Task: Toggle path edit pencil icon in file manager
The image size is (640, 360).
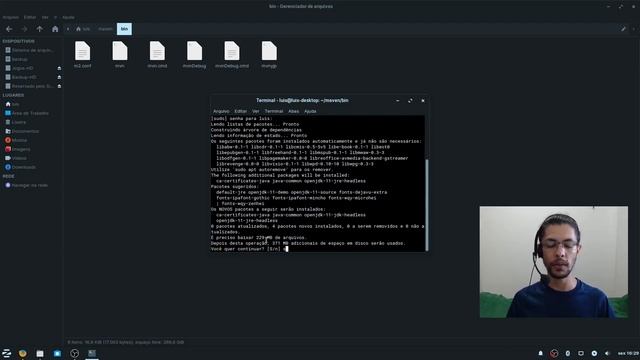Action: pyautogui.click(x=623, y=29)
